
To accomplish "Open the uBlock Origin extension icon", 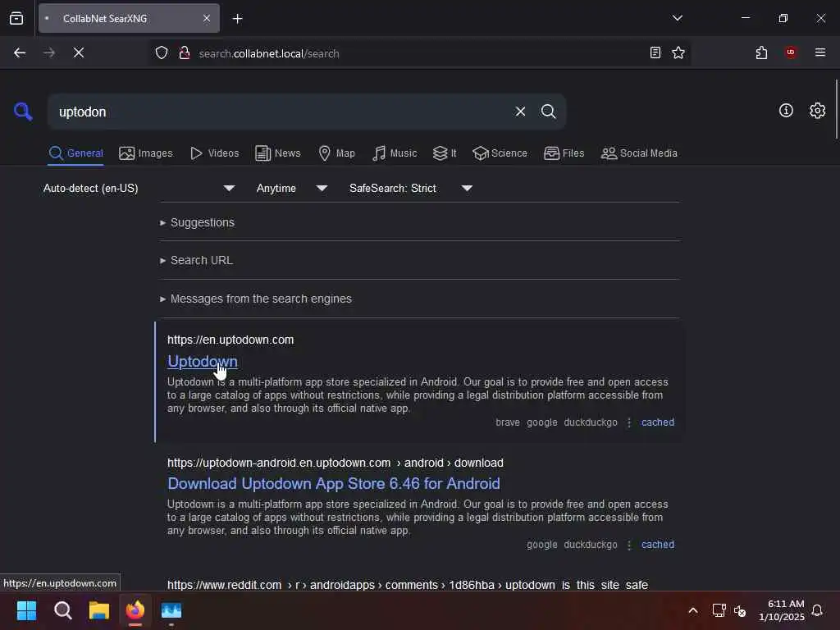I will coord(791,52).
